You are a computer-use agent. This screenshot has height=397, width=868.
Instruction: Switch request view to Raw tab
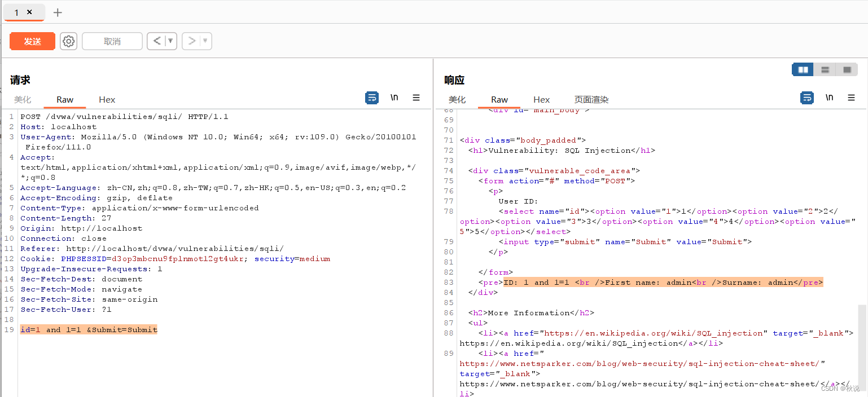pyautogui.click(x=65, y=100)
